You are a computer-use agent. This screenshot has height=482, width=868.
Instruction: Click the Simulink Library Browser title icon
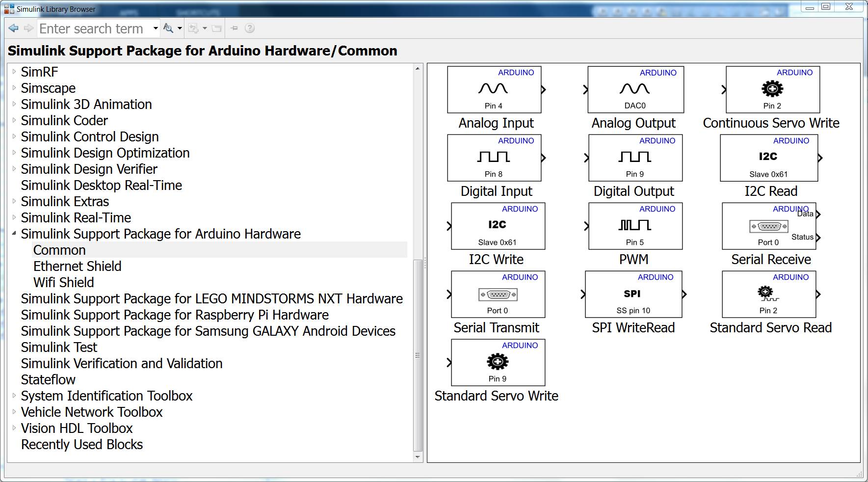pyautogui.click(x=9, y=9)
